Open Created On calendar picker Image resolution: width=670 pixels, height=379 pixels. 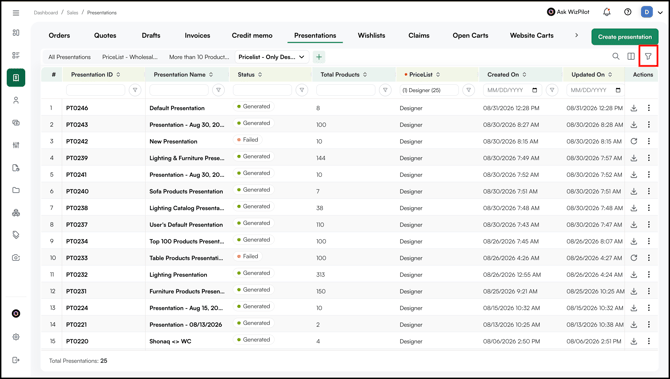(x=535, y=90)
